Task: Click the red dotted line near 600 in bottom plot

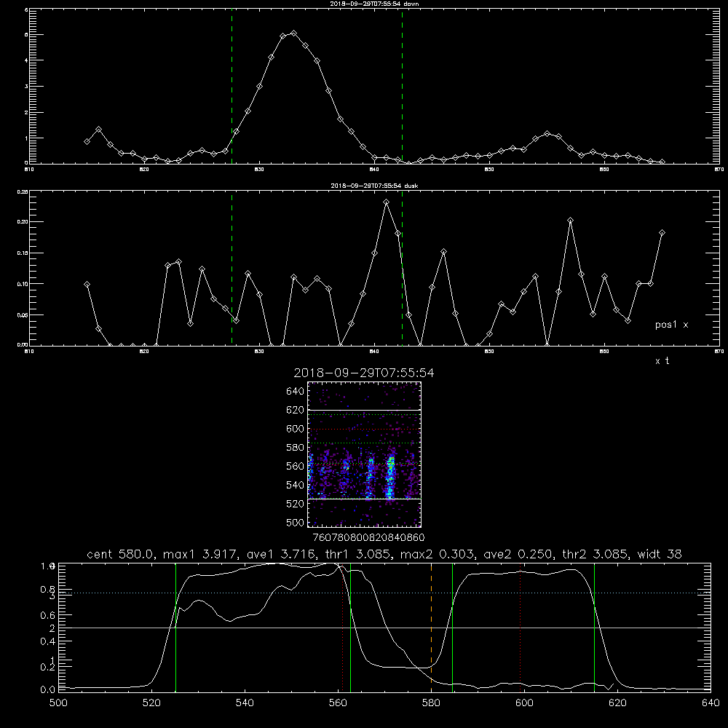Action: click(x=521, y=628)
